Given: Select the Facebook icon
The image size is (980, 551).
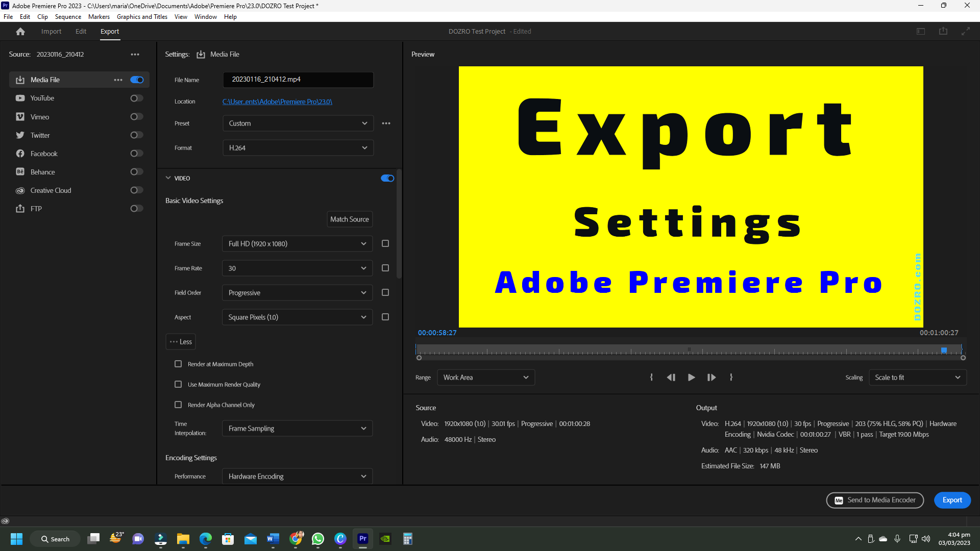Looking at the screenshot, I should point(20,153).
